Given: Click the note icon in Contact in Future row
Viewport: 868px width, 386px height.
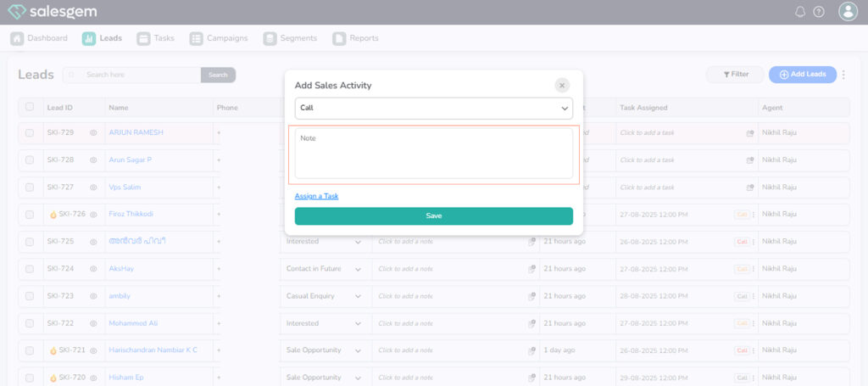Looking at the screenshot, I should coord(531,269).
